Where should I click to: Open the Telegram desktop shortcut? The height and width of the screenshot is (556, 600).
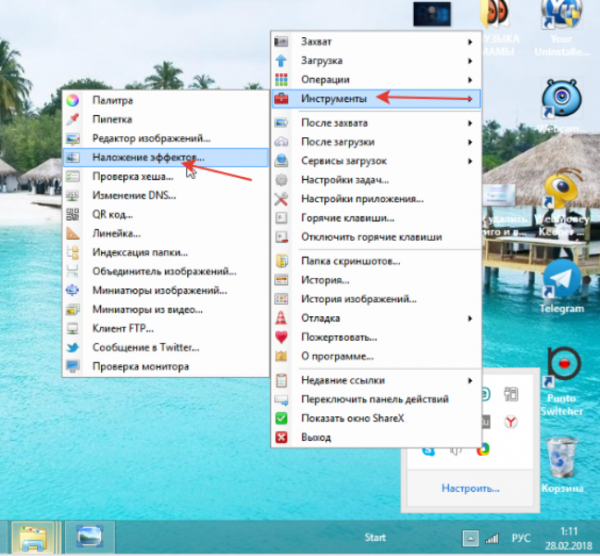[562, 287]
